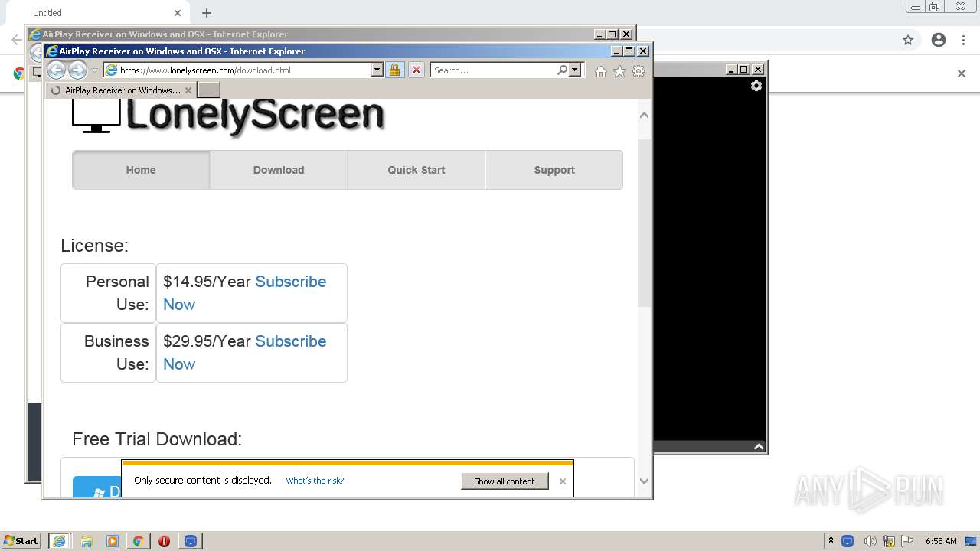980x551 pixels.
Task: Open a new IE tab
Action: pos(208,90)
